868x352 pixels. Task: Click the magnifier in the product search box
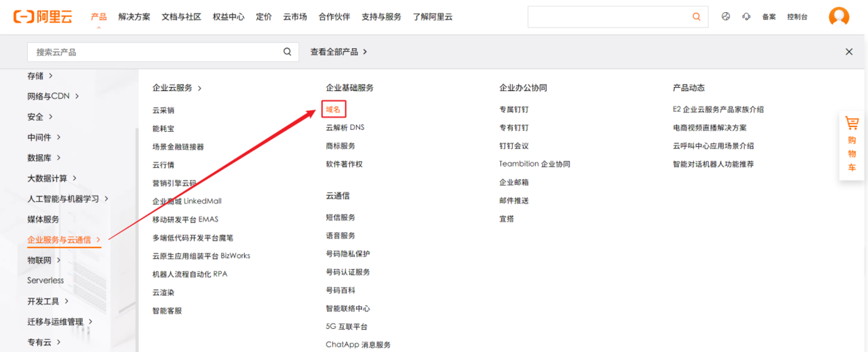click(287, 52)
